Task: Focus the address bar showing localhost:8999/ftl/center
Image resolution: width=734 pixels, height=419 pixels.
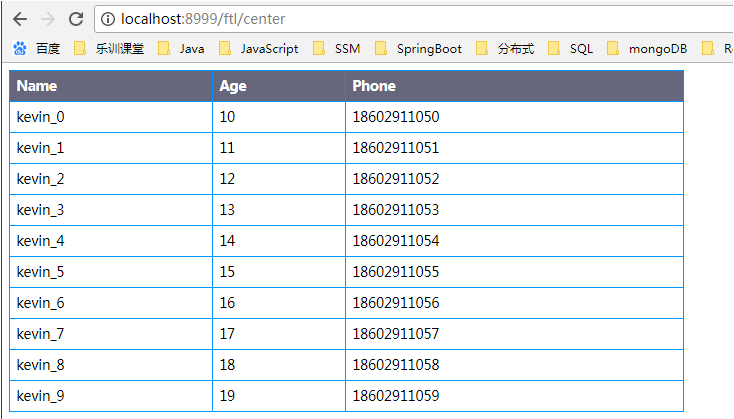Action: click(400, 19)
